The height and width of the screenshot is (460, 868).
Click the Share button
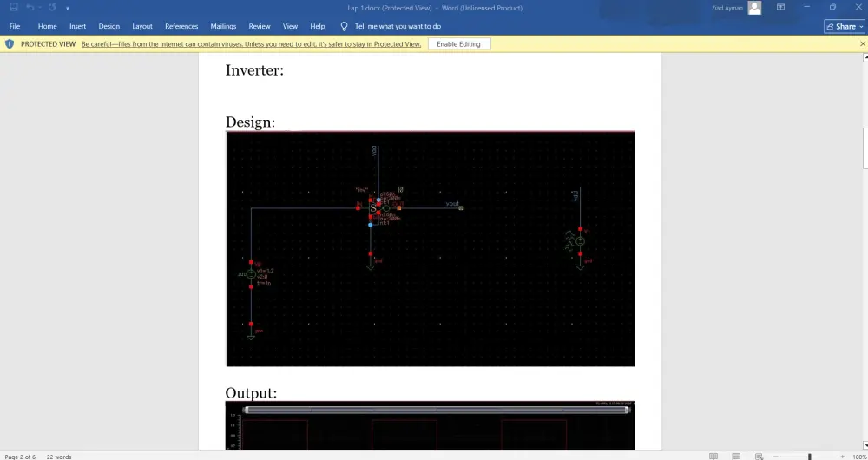click(844, 26)
